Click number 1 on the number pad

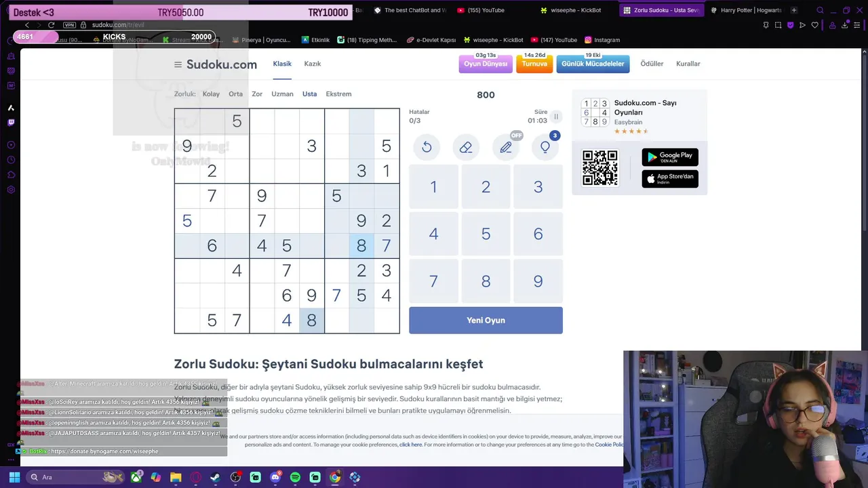pos(433,187)
